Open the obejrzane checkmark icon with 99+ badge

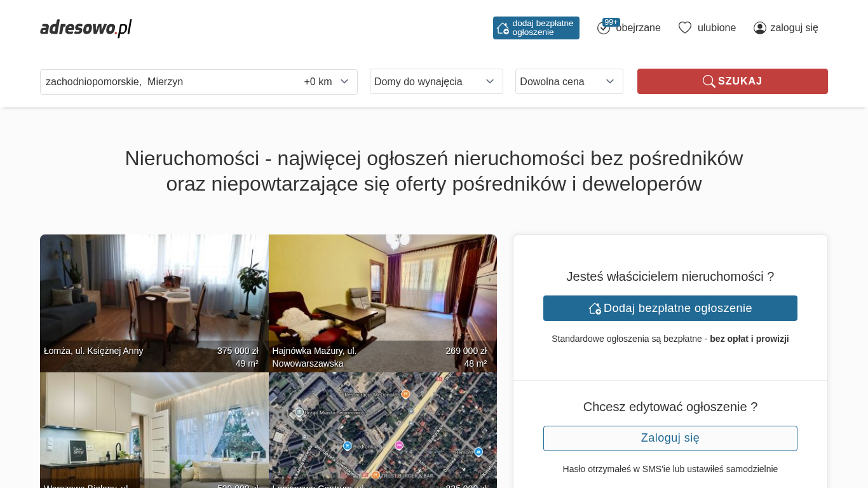pyautogui.click(x=604, y=27)
